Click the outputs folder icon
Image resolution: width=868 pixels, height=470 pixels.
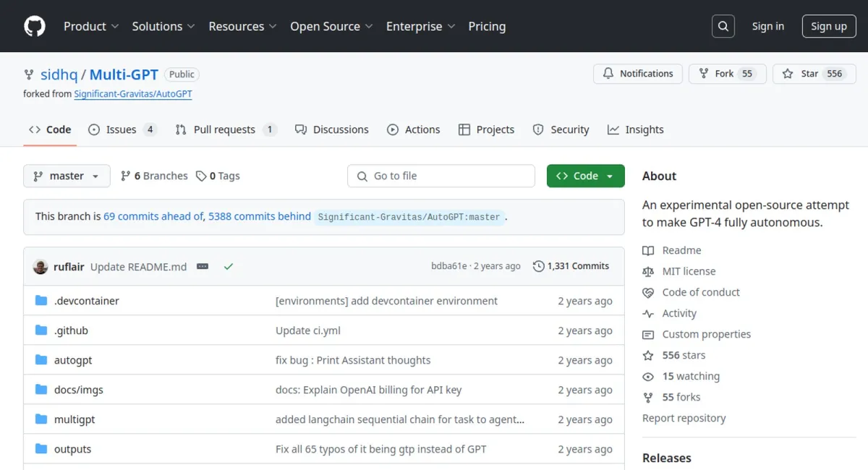(x=41, y=449)
